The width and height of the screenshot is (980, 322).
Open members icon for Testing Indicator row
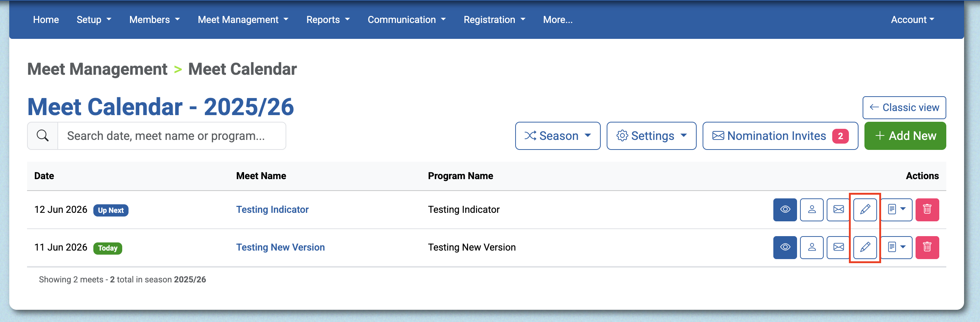click(811, 209)
